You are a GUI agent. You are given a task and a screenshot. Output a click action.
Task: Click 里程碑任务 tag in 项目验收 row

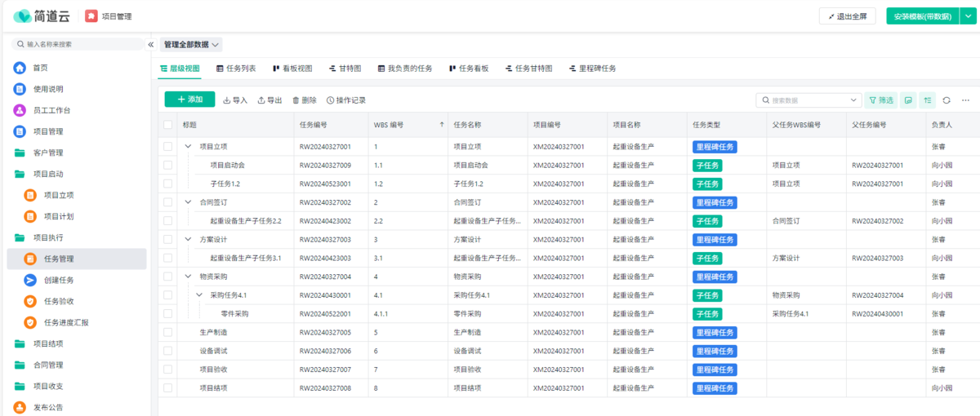coord(715,370)
